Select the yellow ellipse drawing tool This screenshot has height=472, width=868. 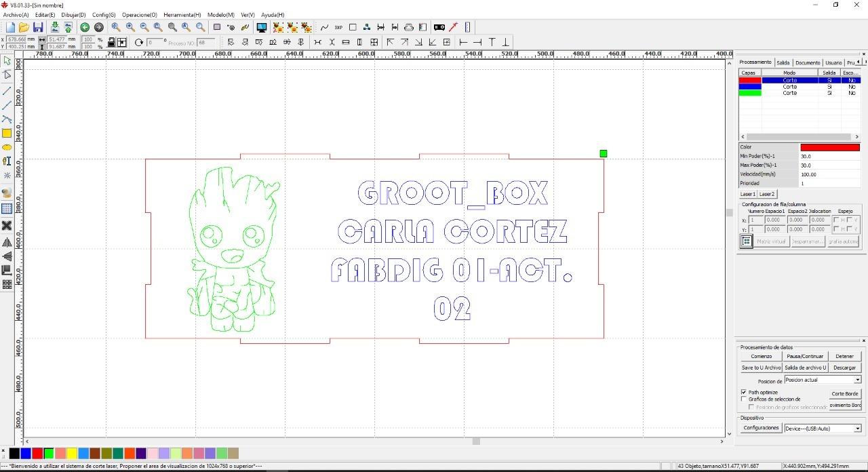(x=7, y=147)
